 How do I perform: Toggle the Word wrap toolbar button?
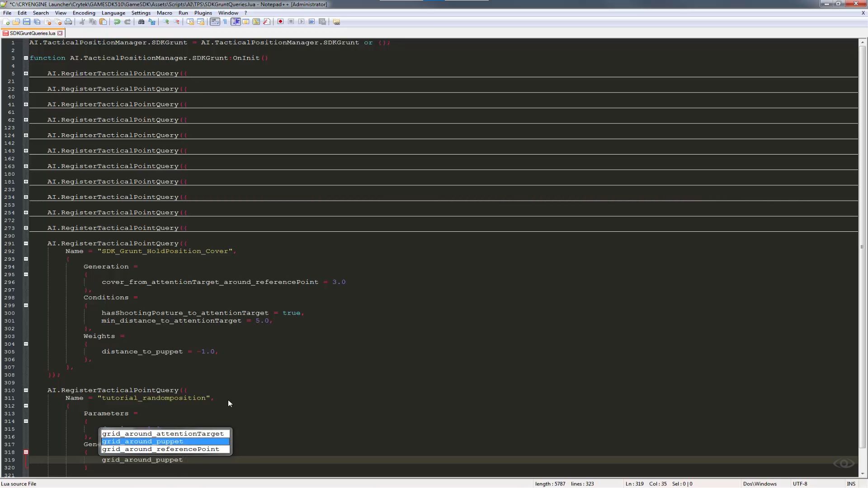click(x=215, y=22)
